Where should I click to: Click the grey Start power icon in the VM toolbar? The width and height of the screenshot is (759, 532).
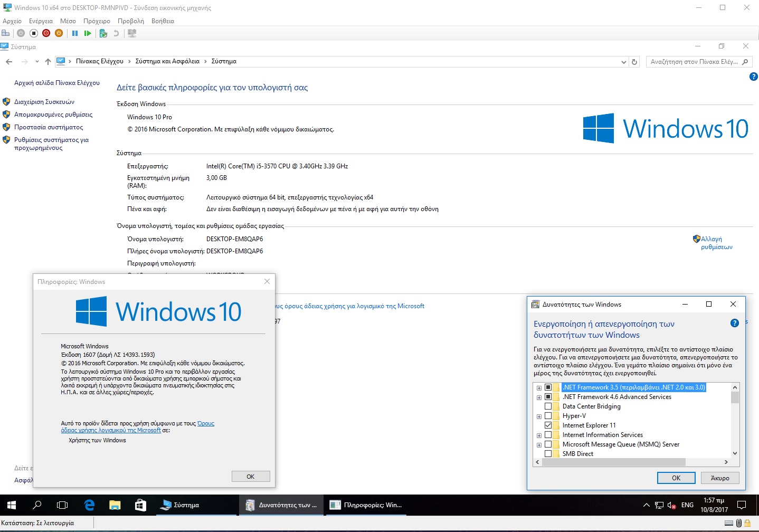(21, 33)
